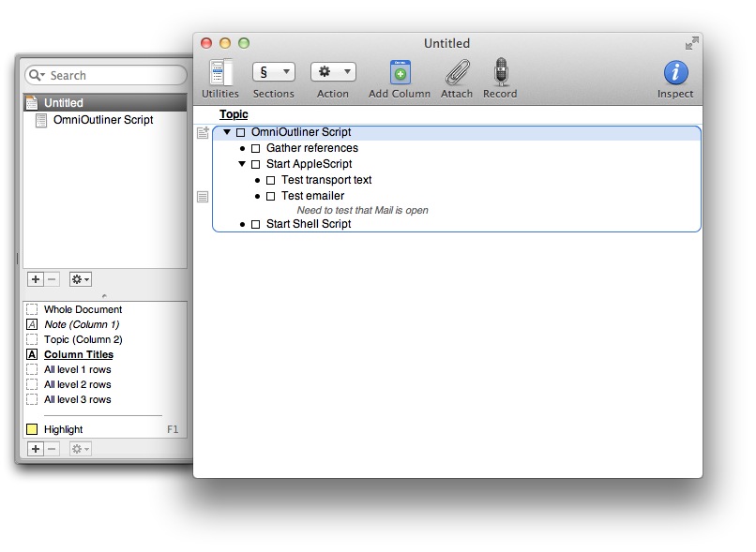Collapse the Start AppleScript row triangle

coord(242,164)
